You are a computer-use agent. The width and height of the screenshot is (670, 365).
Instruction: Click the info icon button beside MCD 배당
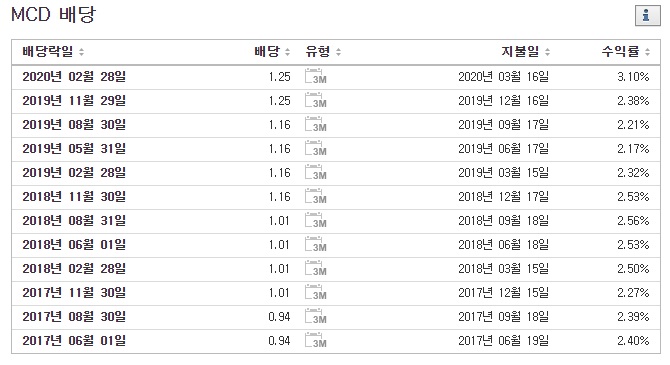point(647,16)
